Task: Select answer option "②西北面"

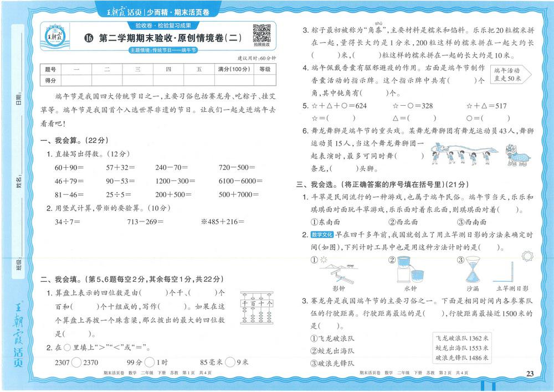Action: [403, 222]
